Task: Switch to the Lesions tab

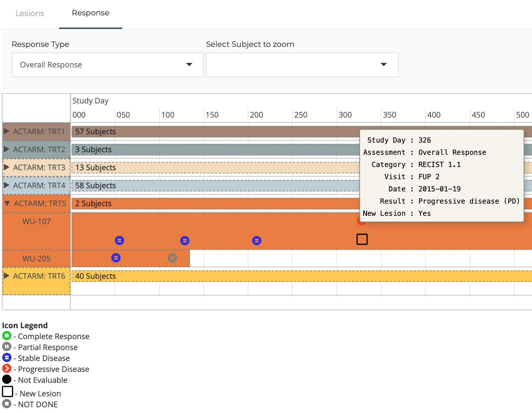Action: 30,13
